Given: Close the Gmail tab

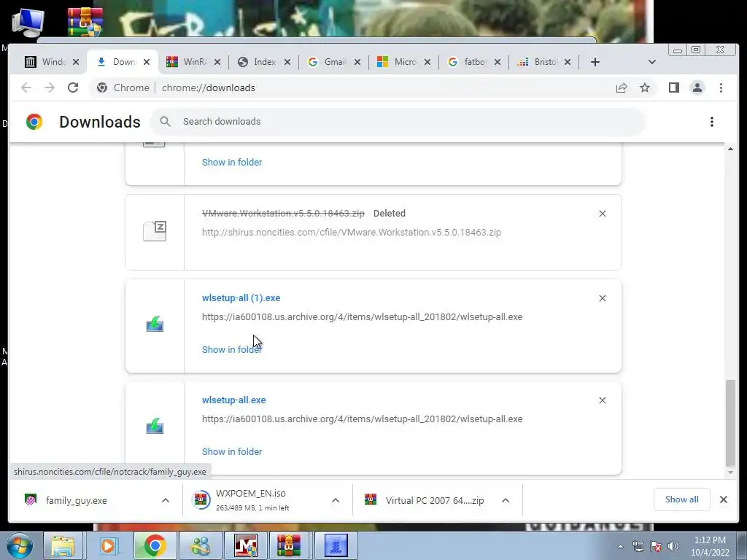Looking at the screenshot, I should tap(357, 62).
